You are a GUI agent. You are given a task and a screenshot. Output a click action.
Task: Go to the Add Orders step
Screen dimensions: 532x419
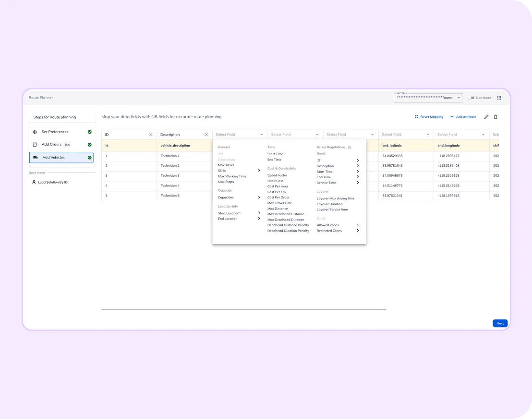pyautogui.click(x=61, y=145)
